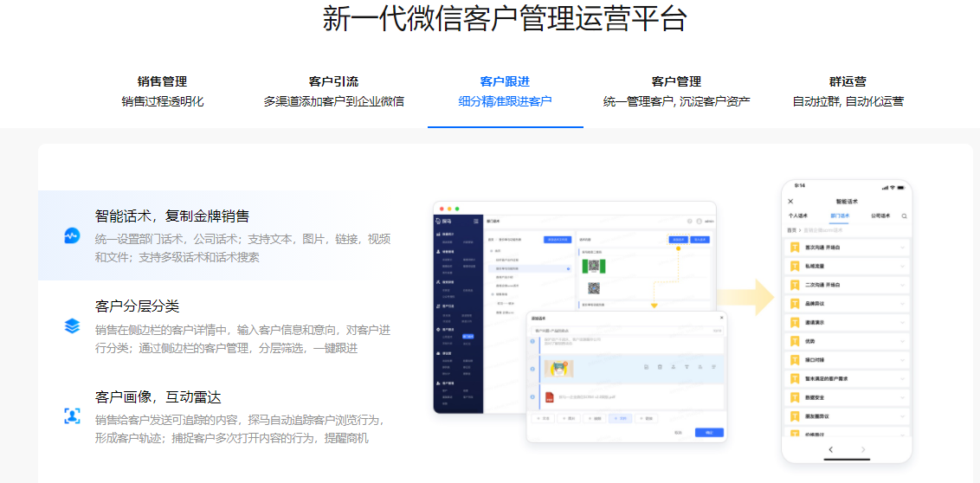Screen dimensions: 980x483
Task: Click 首页 in the phone breadcrumb
Action: click(x=792, y=230)
